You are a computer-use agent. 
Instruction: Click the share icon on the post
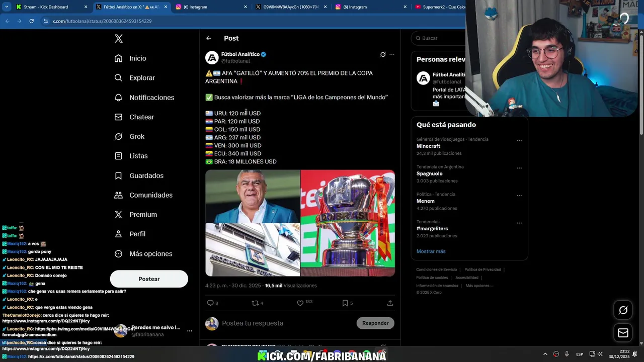[390, 303]
